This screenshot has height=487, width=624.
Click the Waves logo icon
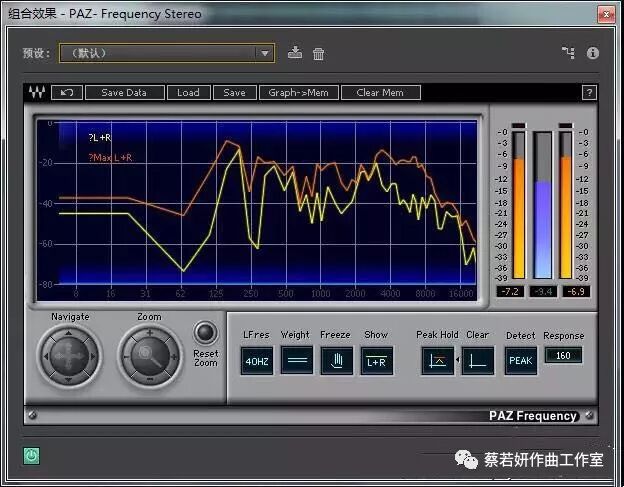click(37, 92)
